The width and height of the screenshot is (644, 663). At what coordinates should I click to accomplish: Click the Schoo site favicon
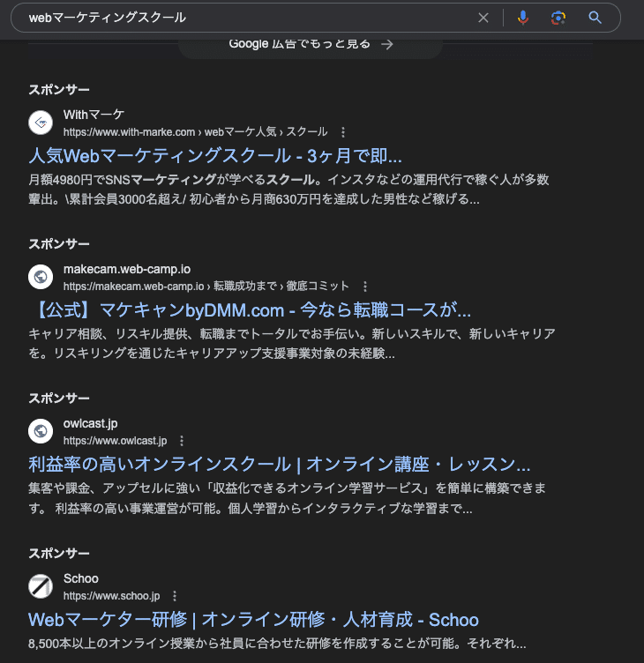(41, 586)
